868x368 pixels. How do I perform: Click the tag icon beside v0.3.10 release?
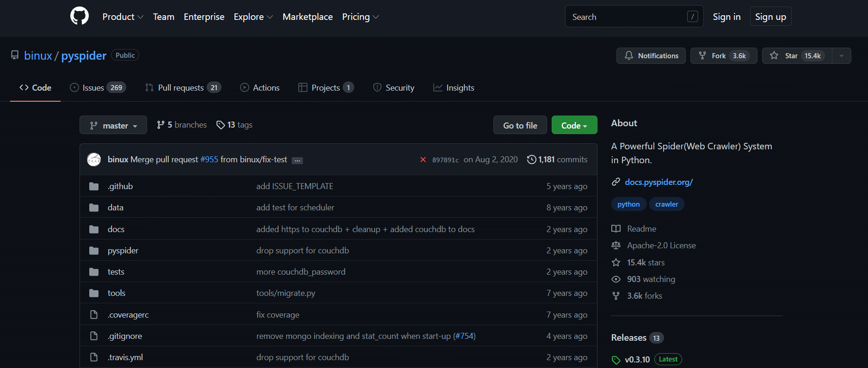(616, 360)
